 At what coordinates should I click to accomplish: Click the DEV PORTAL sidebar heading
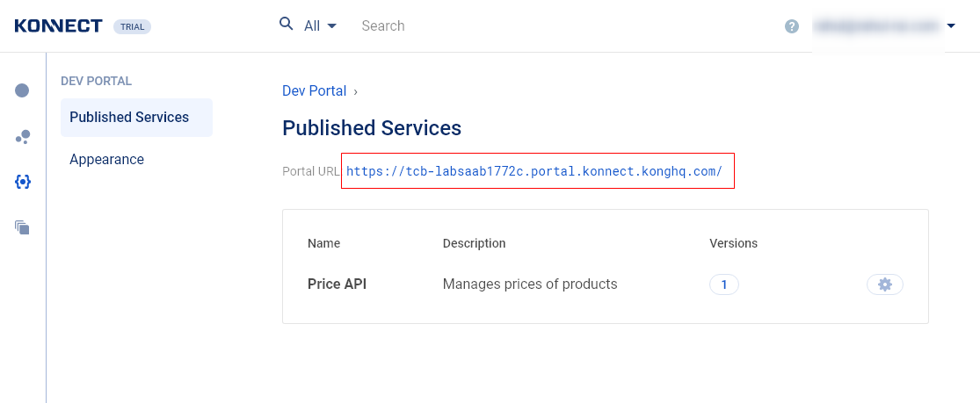pyautogui.click(x=97, y=82)
